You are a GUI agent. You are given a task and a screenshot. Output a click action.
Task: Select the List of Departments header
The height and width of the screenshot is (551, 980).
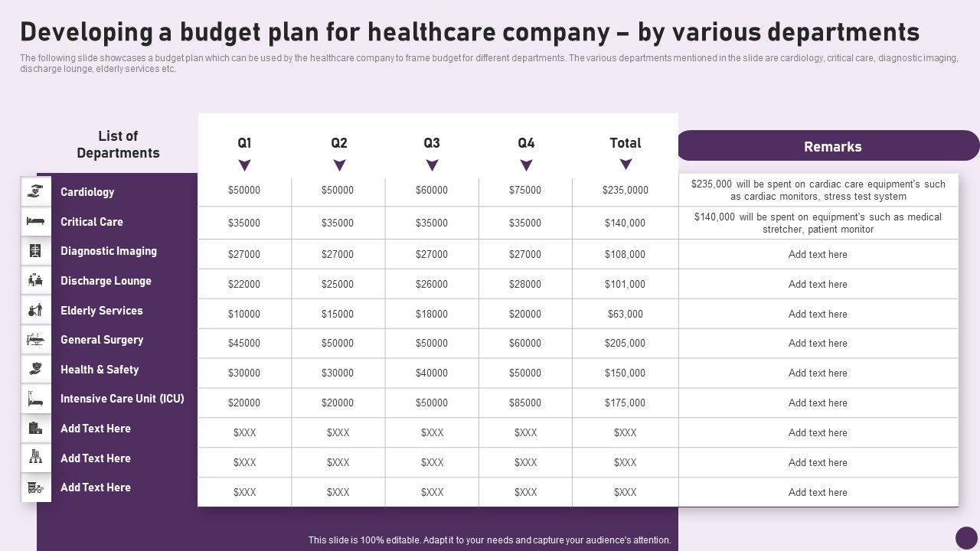coord(118,145)
